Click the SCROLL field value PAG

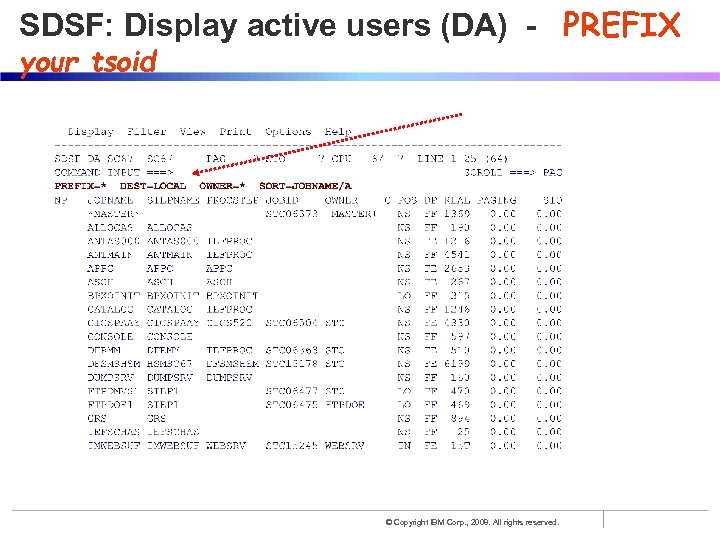tap(552, 173)
